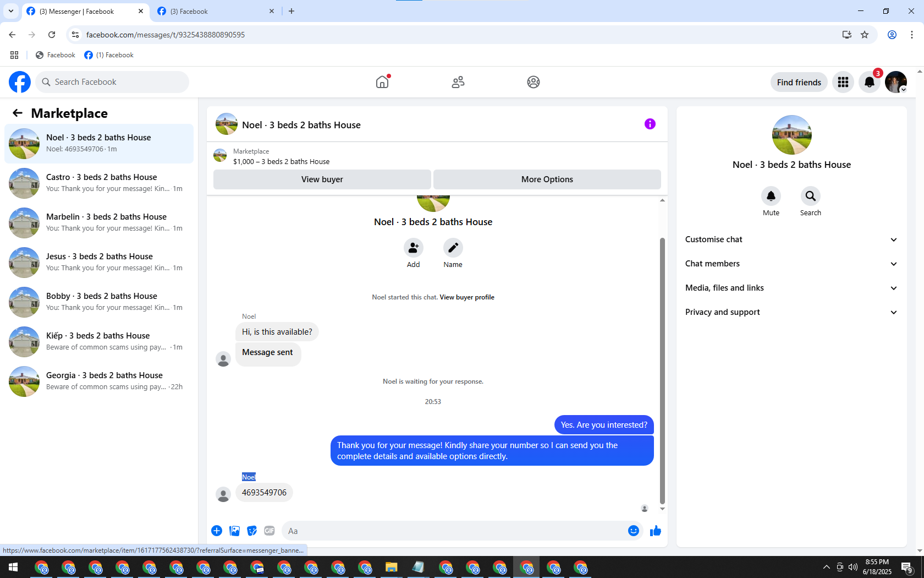The height and width of the screenshot is (578, 924).
Task: Open File Explorer from the taskbar
Action: [391, 567]
